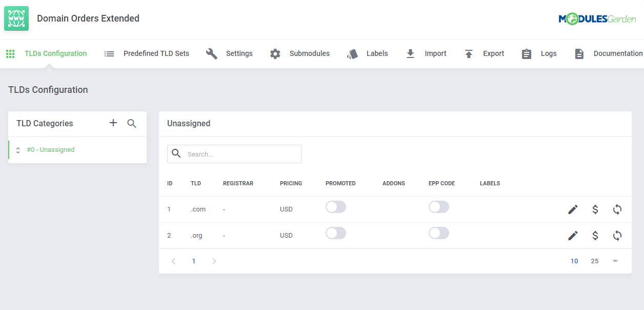Screen dimensions: 644x310
Task: Click USD pricing in .com row
Action: coord(286,209)
